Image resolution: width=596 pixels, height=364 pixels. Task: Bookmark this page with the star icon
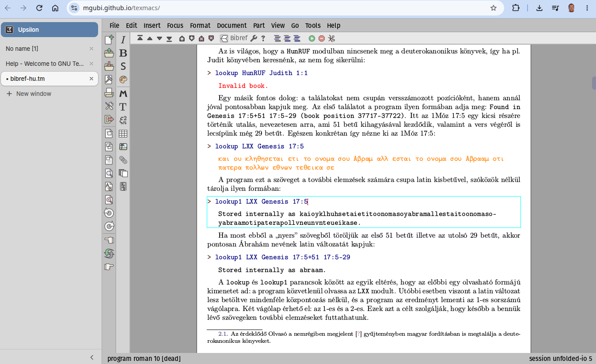[494, 8]
